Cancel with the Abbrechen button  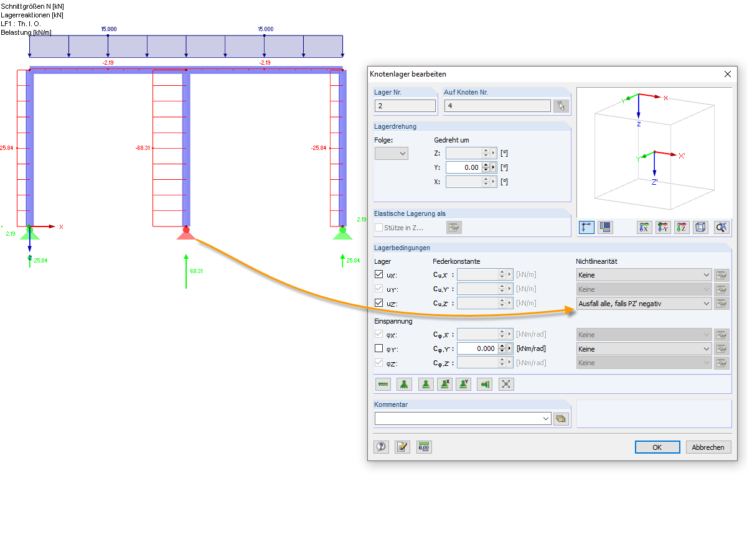pyautogui.click(x=708, y=447)
